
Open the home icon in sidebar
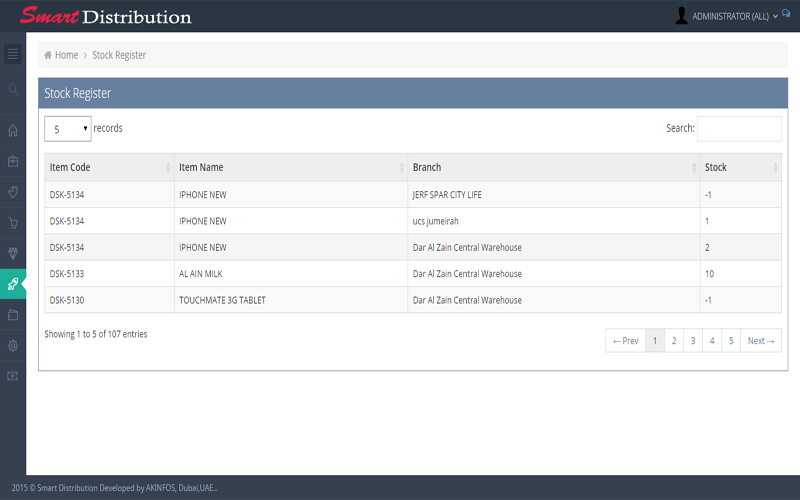pyautogui.click(x=13, y=130)
